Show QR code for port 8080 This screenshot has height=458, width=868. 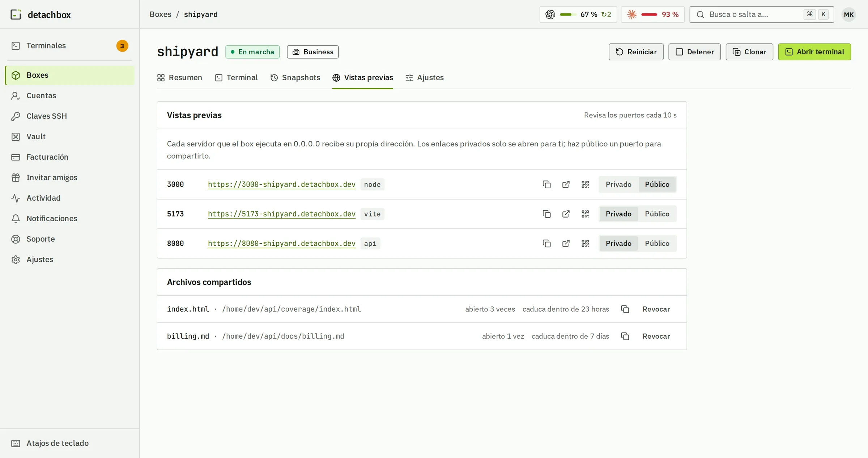[585, 244]
